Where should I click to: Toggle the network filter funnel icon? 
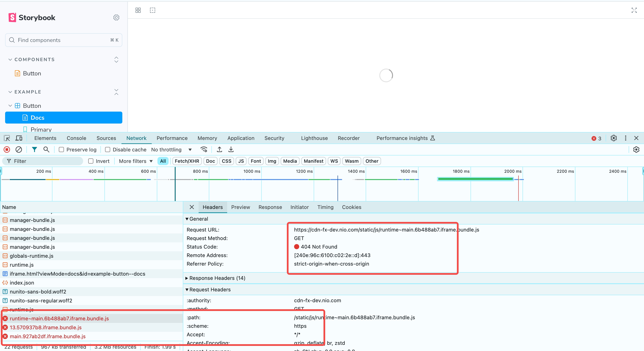34,149
